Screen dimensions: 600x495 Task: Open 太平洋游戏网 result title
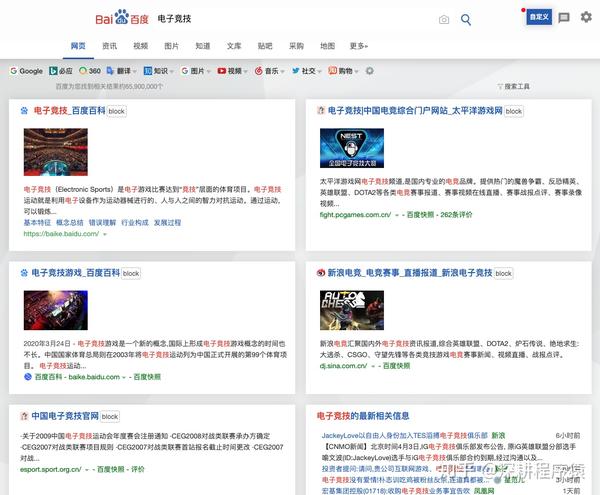[415, 111]
